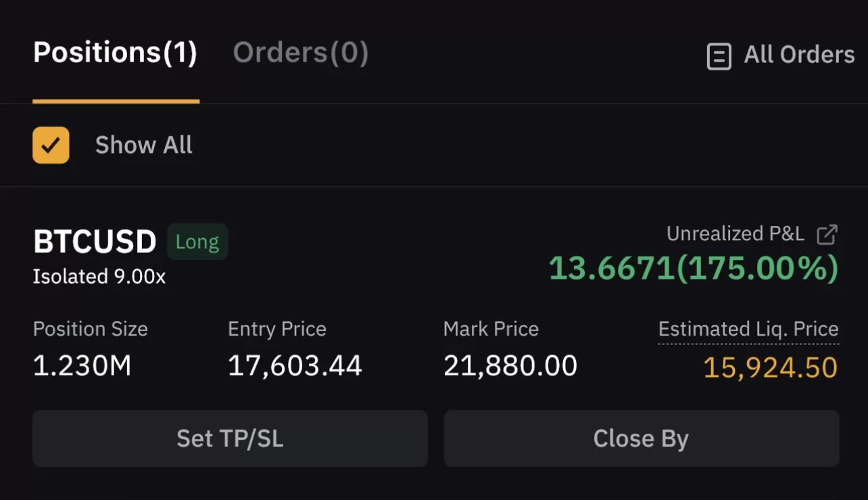Screen dimensions: 868x500
Task: Click the 1.230M position size value
Action: (x=82, y=366)
